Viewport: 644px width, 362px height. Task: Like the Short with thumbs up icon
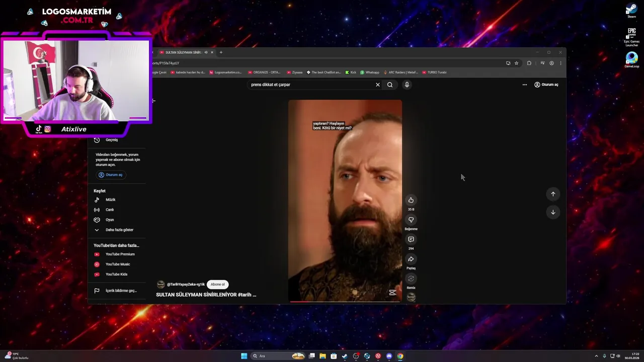pyautogui.click(x=411, y=200)
